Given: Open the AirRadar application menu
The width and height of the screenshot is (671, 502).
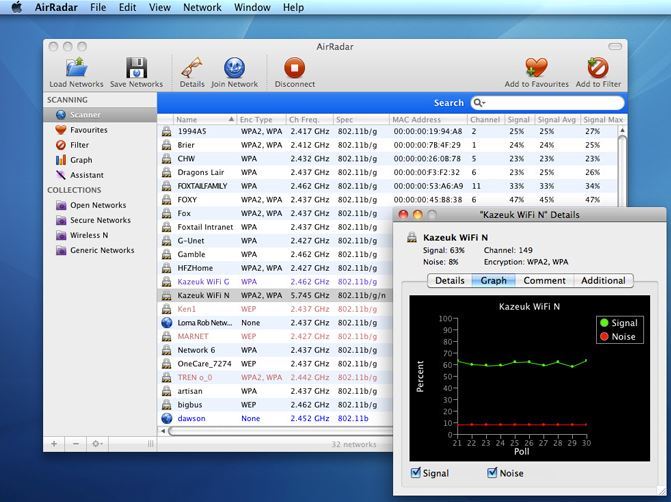Looking at the screenshot, I should (56, 7).
